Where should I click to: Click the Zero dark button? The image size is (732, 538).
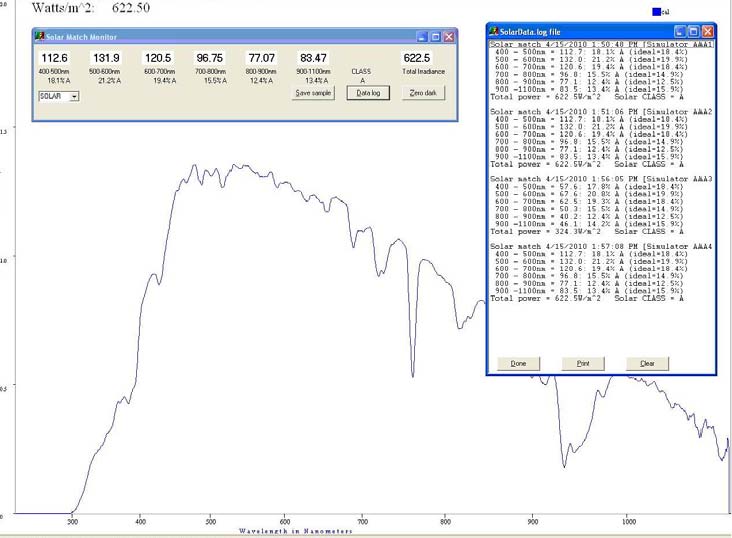point(424,92)
